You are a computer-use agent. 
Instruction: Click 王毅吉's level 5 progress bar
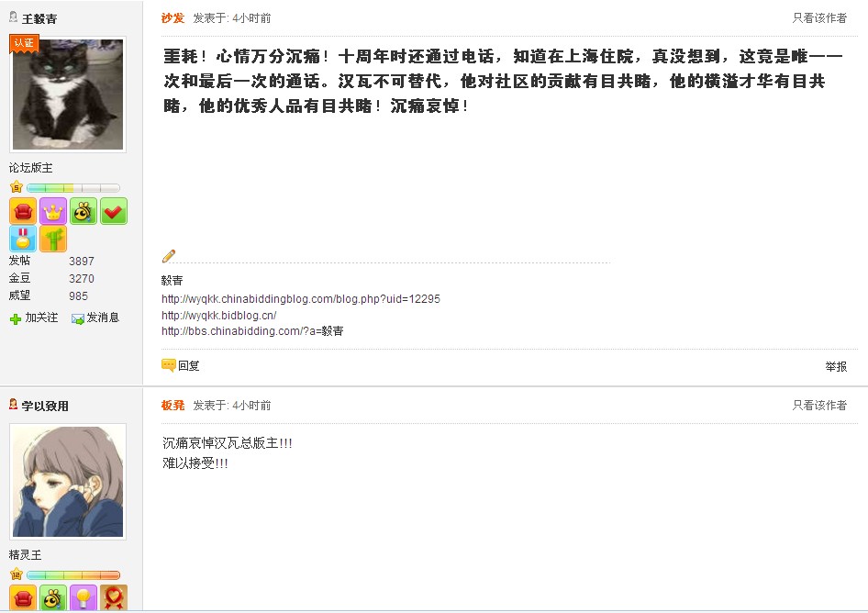72,188
